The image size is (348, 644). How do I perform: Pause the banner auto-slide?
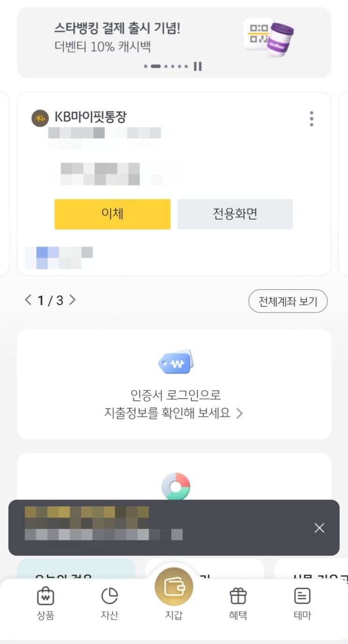(198, 67)
